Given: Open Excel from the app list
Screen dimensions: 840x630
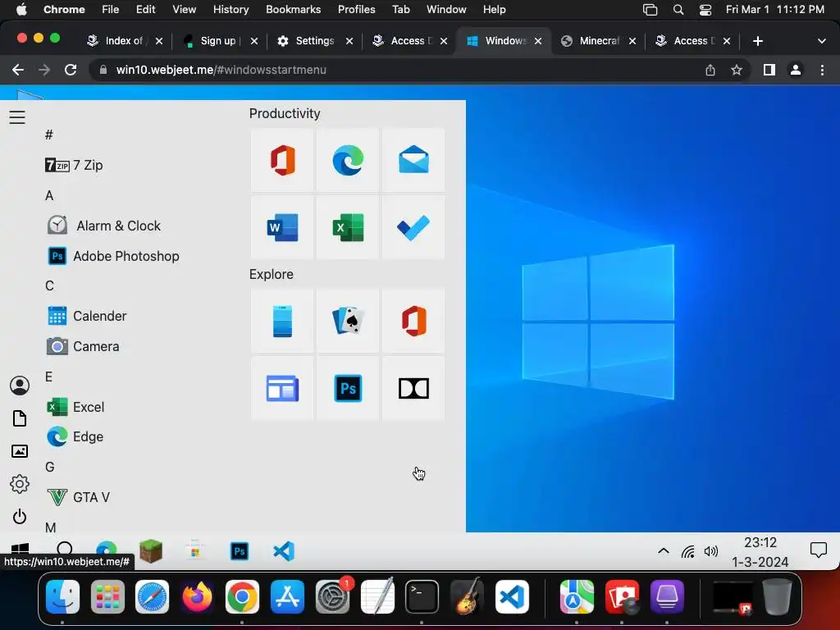Looking at the screenshot, I should 75,407.
